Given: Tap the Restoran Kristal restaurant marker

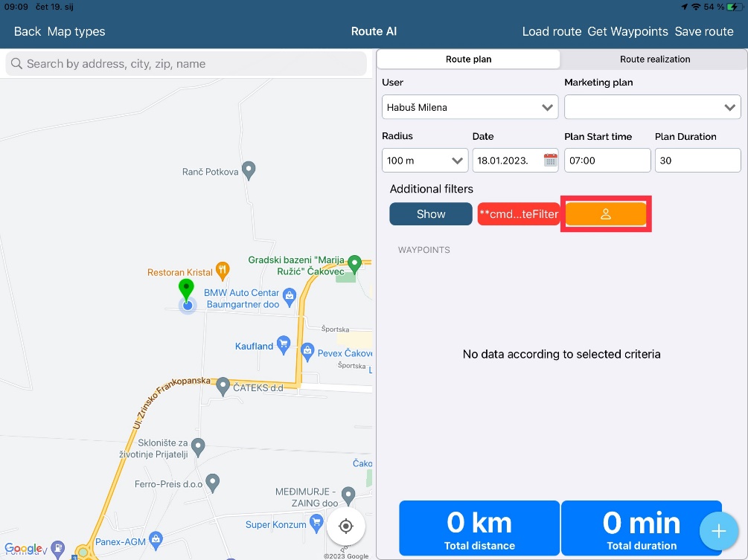Looking at the screenshot, I should click(x=222, y=270).
